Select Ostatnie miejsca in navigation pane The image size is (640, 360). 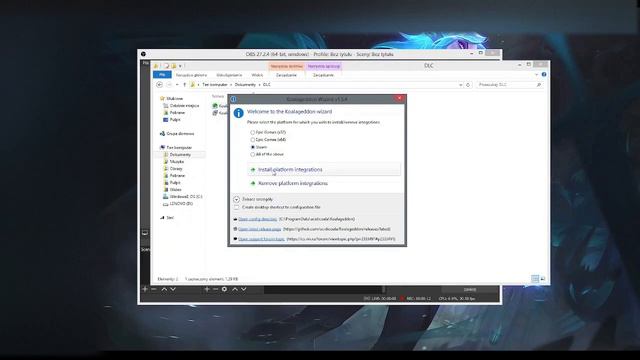tap(181, 106)
